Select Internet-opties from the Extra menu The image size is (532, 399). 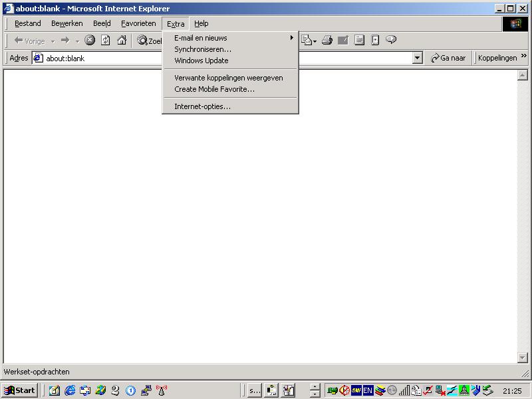[202, 106]
